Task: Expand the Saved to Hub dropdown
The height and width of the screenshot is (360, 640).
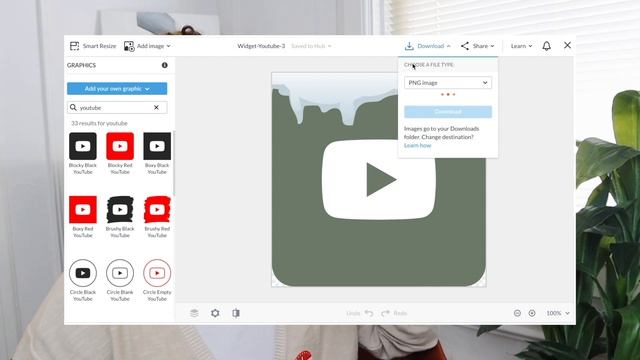Action: point(311,46)
